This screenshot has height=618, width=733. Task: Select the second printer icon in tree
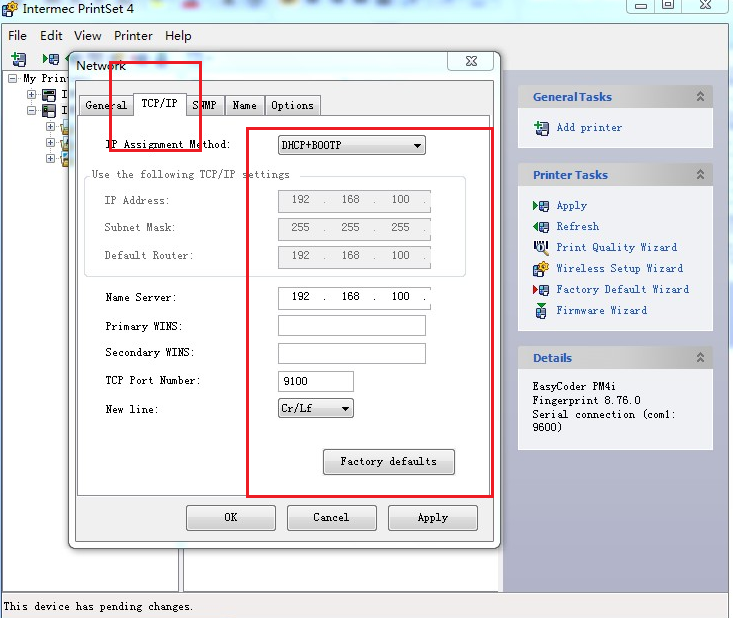point(49,111)
